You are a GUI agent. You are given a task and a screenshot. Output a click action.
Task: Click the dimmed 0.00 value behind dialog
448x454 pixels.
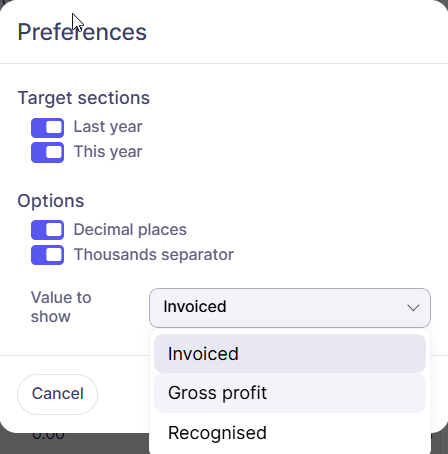[x=49, y=435]
